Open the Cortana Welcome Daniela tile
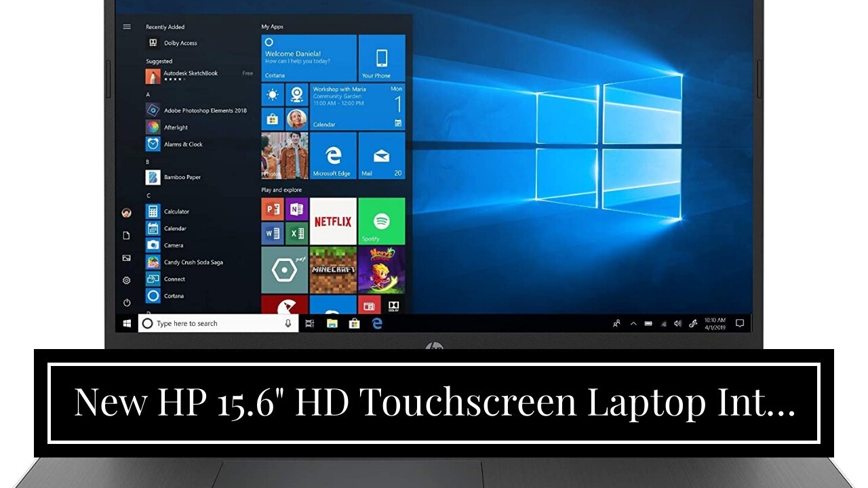This screenshot has height=488, width=868. point(309,58)
